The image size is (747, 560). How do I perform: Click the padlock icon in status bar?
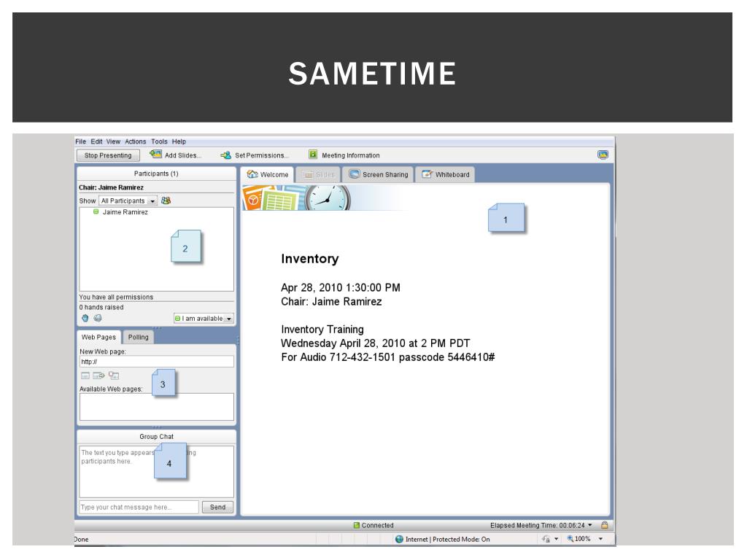click(x=605, y=525)
